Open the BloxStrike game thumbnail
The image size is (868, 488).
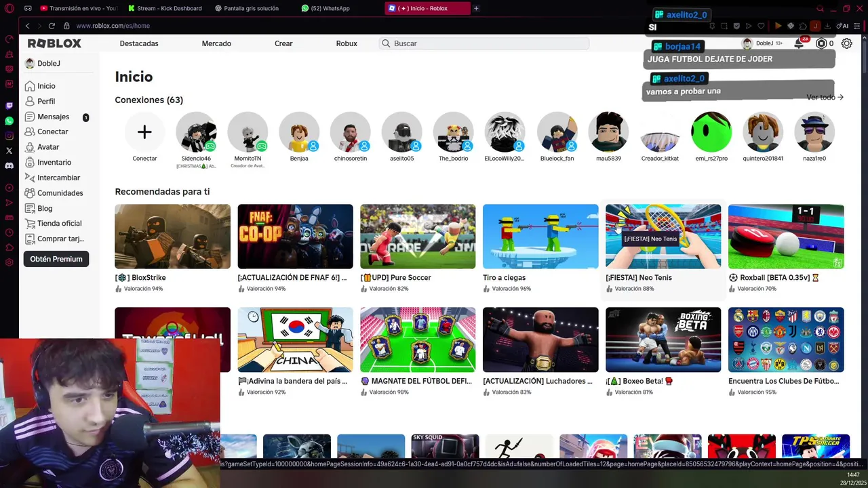(172, 237)
